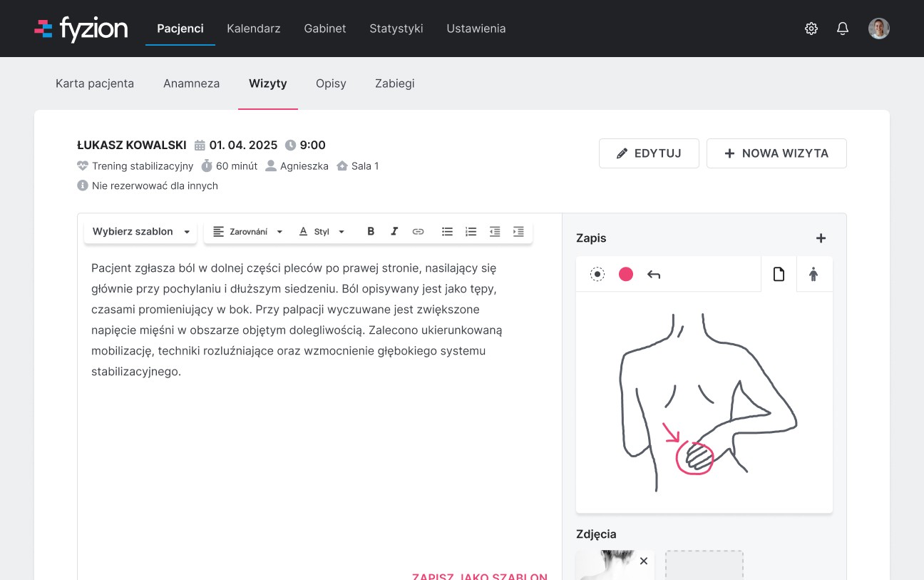The image size is (924, 580).
Task: Decrease text indent
Action: coord(495,232)
